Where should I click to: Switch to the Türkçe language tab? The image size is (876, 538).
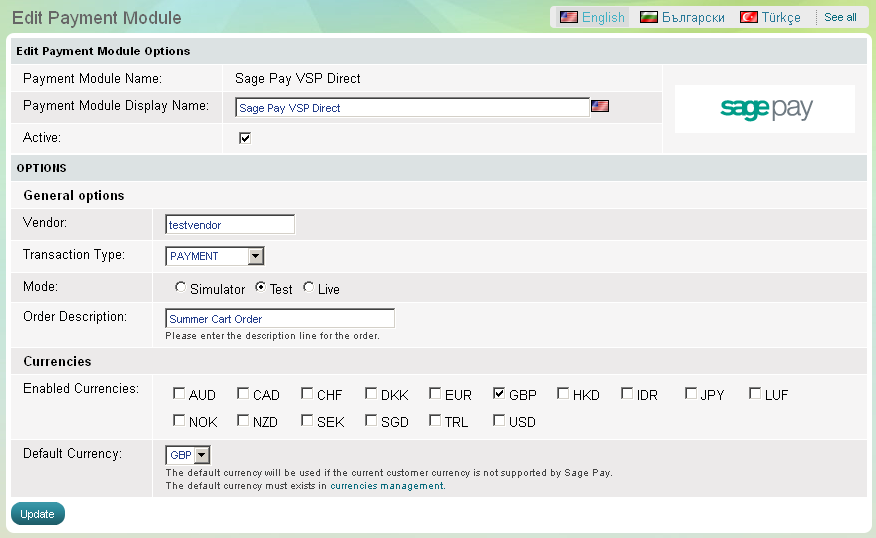click(781, 17)
